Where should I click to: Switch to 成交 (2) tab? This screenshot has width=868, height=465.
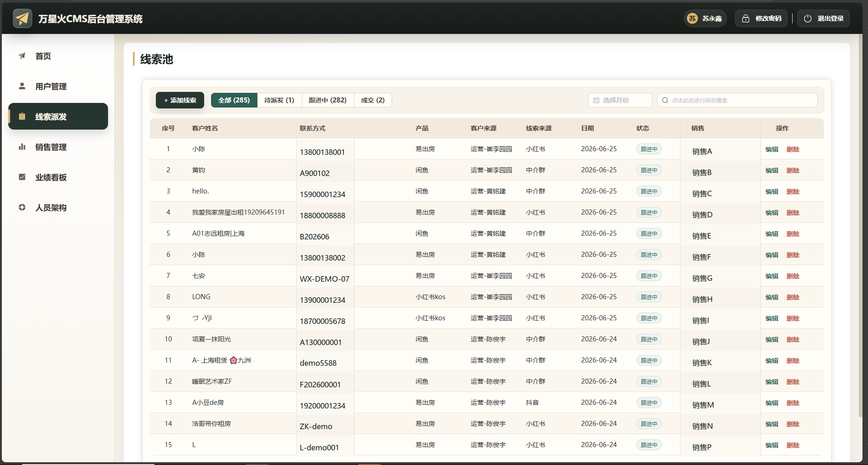click(373, 100)
